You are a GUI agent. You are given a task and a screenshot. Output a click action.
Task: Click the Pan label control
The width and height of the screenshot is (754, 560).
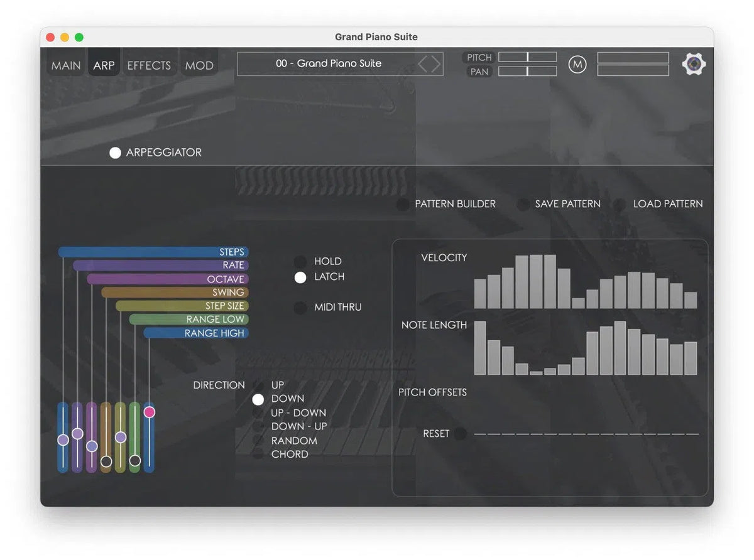478,72
